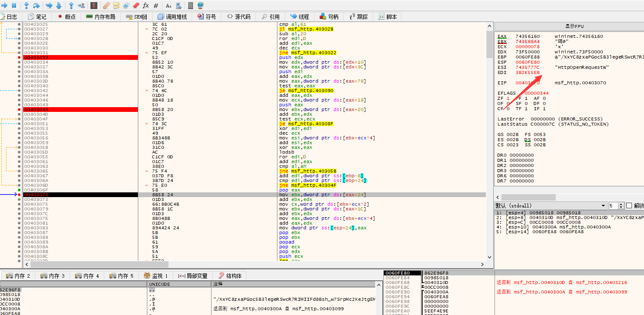Open the 监视 1 tab
Viewport: 644px width, 315px height.
(156, 276)
